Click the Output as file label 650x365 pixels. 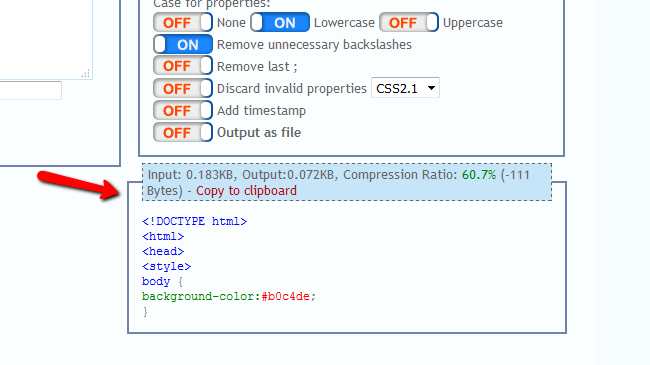(x=259, y=133)
